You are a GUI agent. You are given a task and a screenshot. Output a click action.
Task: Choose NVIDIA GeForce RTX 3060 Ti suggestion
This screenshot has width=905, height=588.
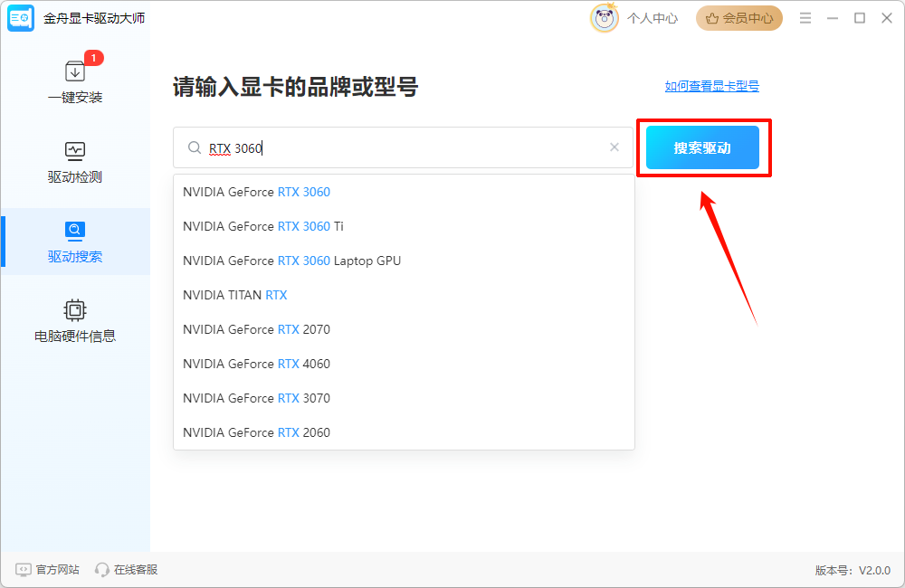tap(262, 226)
